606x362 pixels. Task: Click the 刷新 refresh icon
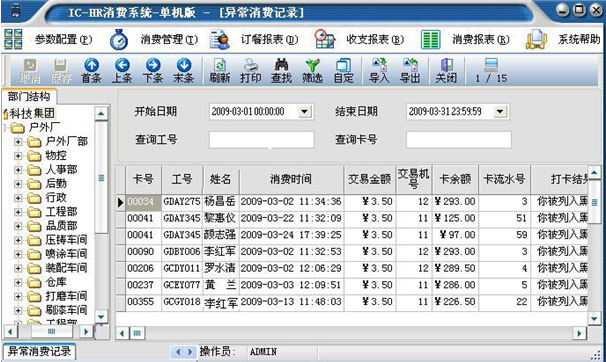click(x=220, y=65)
